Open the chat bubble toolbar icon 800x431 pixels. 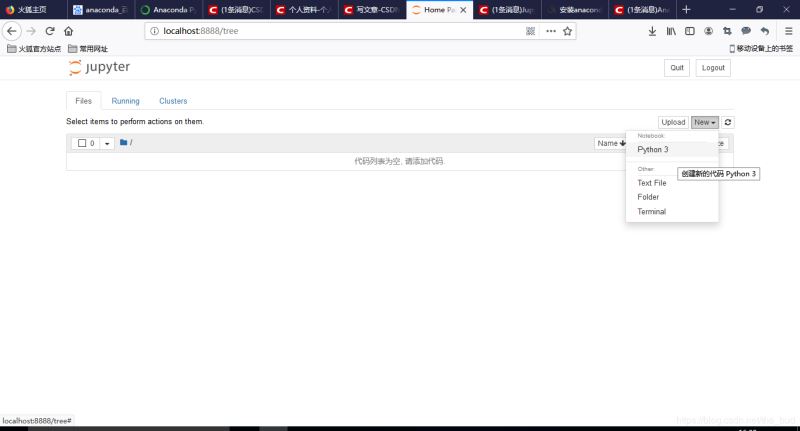pyautogui.click(x=746, y=31)
